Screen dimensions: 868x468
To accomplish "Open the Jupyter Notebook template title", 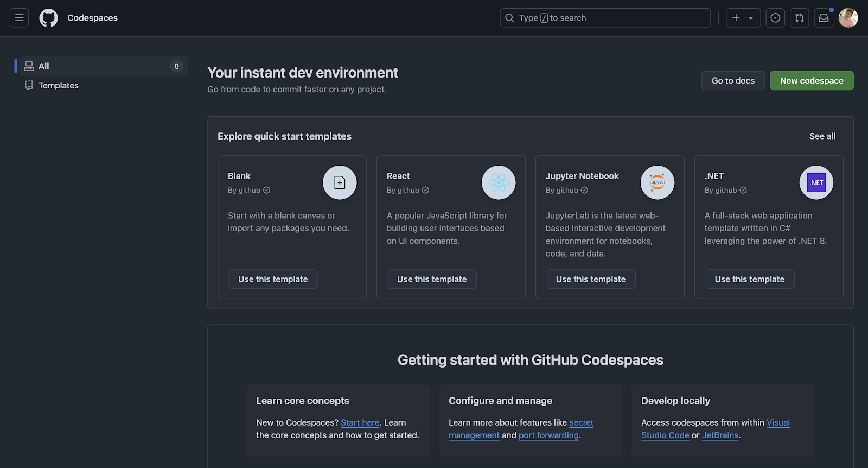I will coord(582,176).
